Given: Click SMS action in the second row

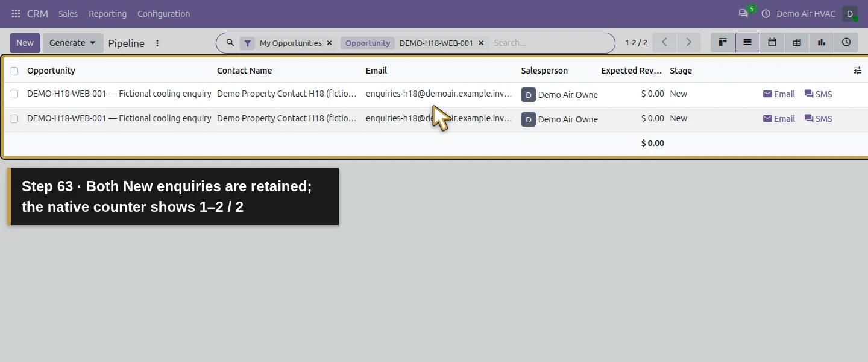Looking at the screenshot, I should click(818, 119).
